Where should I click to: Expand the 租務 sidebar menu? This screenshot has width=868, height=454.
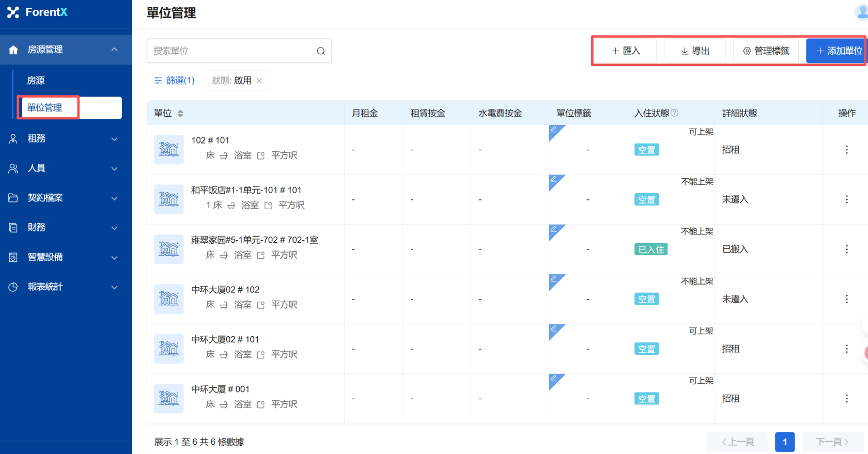coord(66,138)
